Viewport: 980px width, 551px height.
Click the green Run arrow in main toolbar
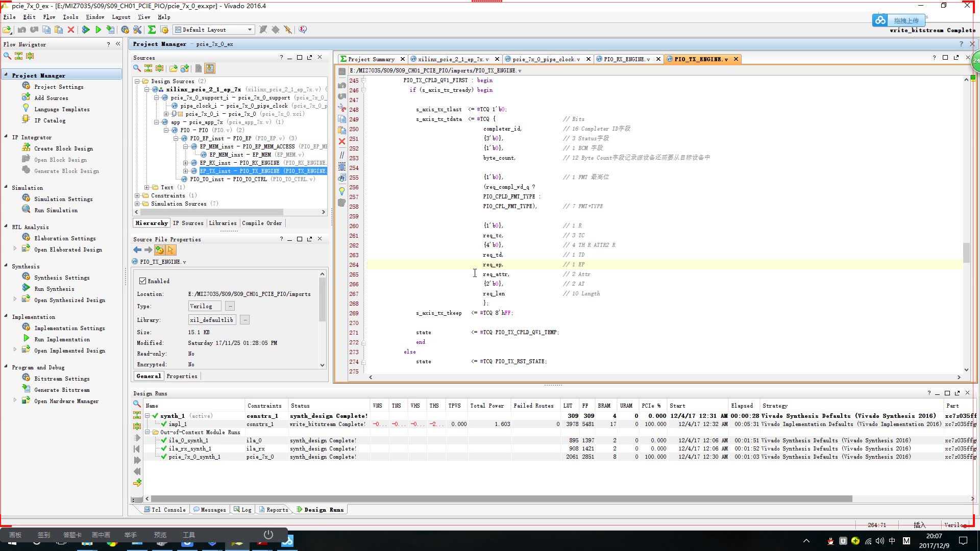coord(98,30)
